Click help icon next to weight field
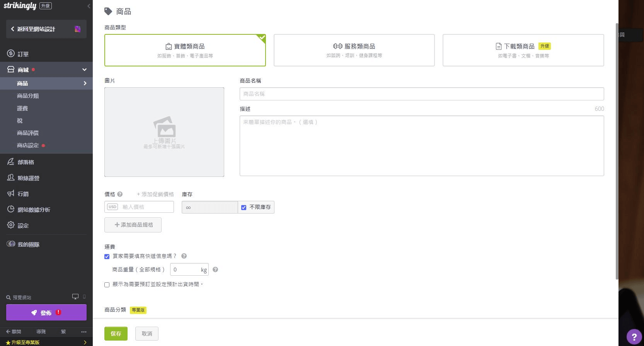The image size is (644, 346). (x=215, y=270)
